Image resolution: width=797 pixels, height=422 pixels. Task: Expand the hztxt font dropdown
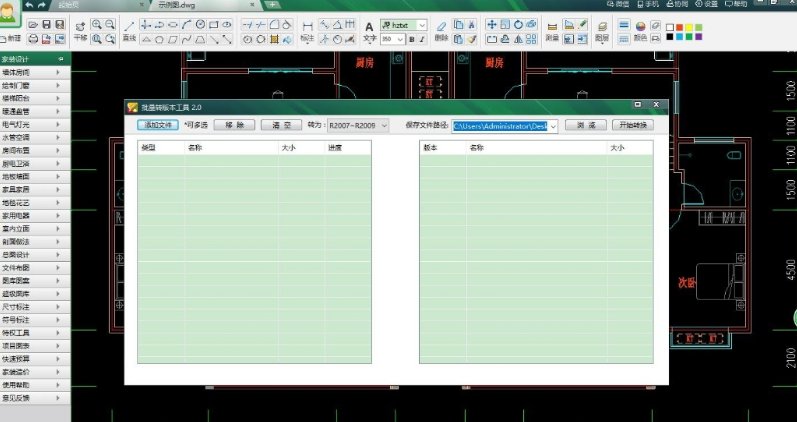[x=421, y=24]
